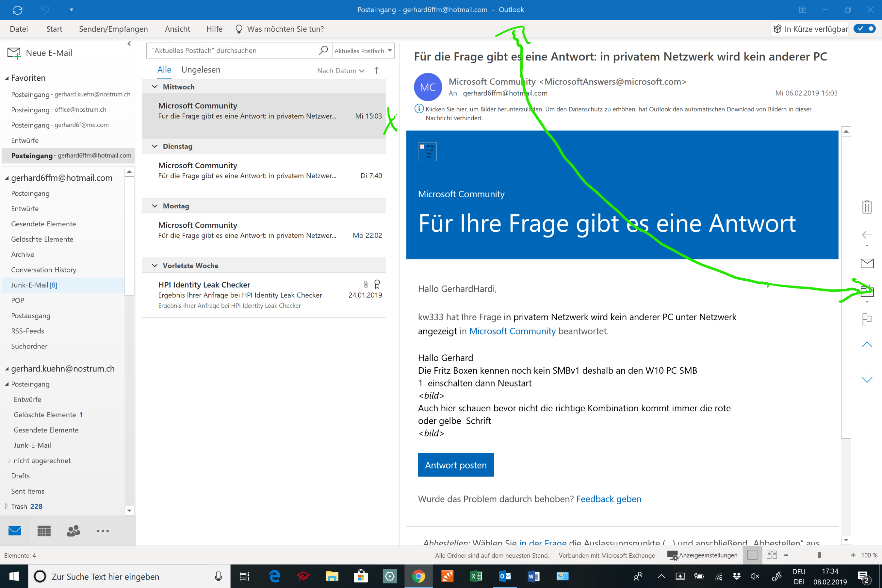Open the Feedback geben link

pyautogui.click(x=609, y=499)
